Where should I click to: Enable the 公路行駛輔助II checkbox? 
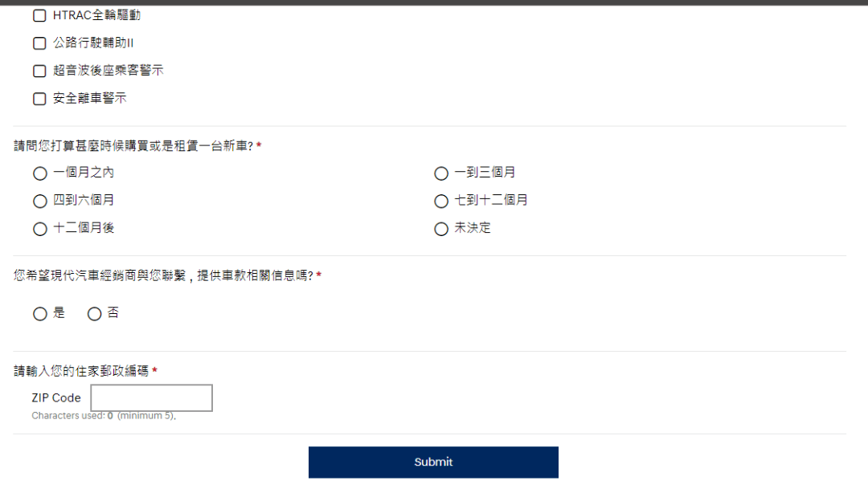pyautogui.click(x=39, y=43)
